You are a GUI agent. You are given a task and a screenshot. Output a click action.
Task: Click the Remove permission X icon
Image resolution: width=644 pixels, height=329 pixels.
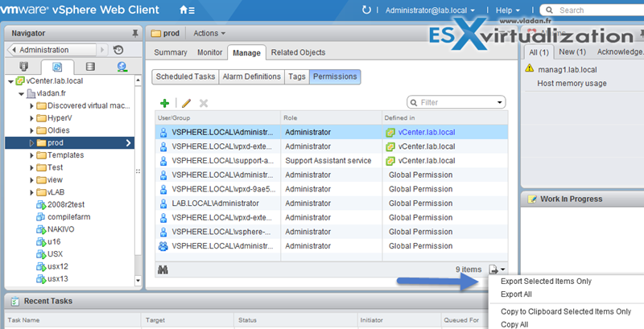[x=204, y=103]
